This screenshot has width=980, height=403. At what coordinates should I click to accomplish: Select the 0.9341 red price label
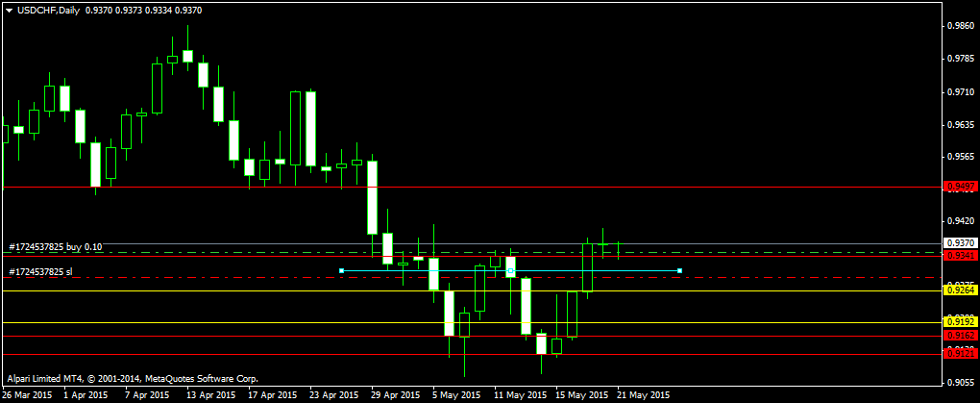pyautogui.click(x=961, y=255)
